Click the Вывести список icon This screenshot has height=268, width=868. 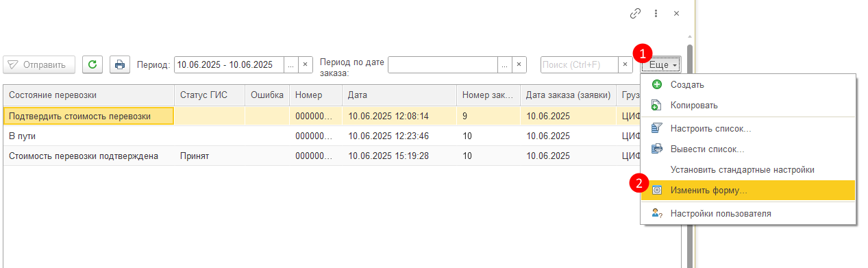(x=656, y=149)
